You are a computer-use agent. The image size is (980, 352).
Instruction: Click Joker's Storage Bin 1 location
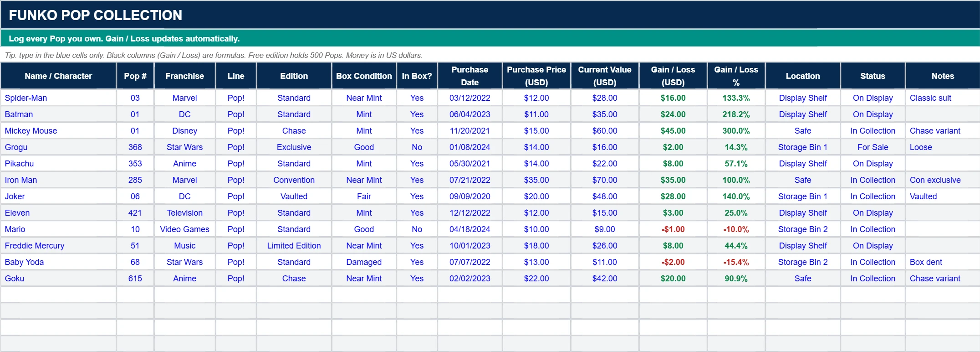point(803,197)
